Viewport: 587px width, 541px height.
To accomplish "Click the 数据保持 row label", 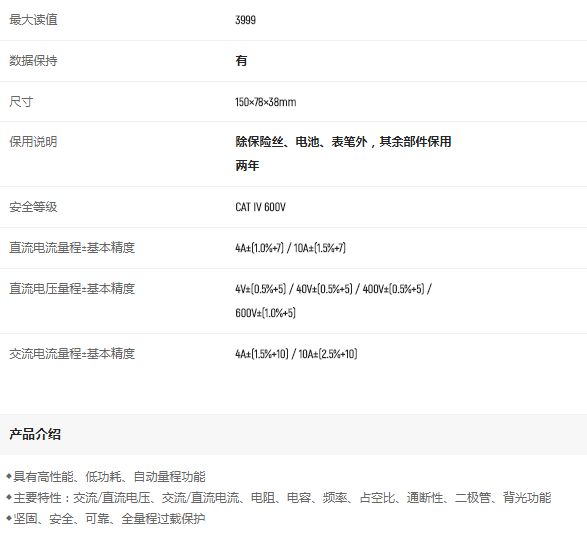I will [33, 61].
